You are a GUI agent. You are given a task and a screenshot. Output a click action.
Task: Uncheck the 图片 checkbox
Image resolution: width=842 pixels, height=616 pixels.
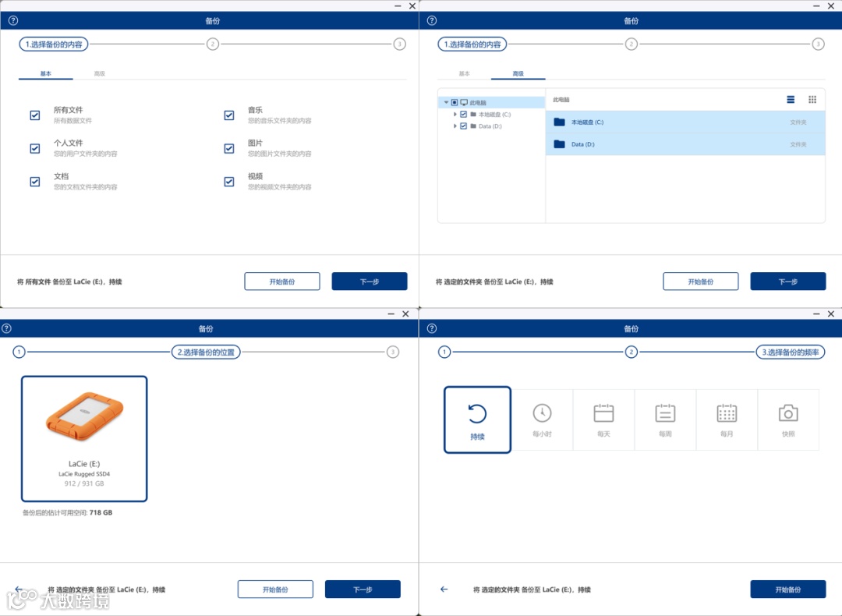(229, 148)
